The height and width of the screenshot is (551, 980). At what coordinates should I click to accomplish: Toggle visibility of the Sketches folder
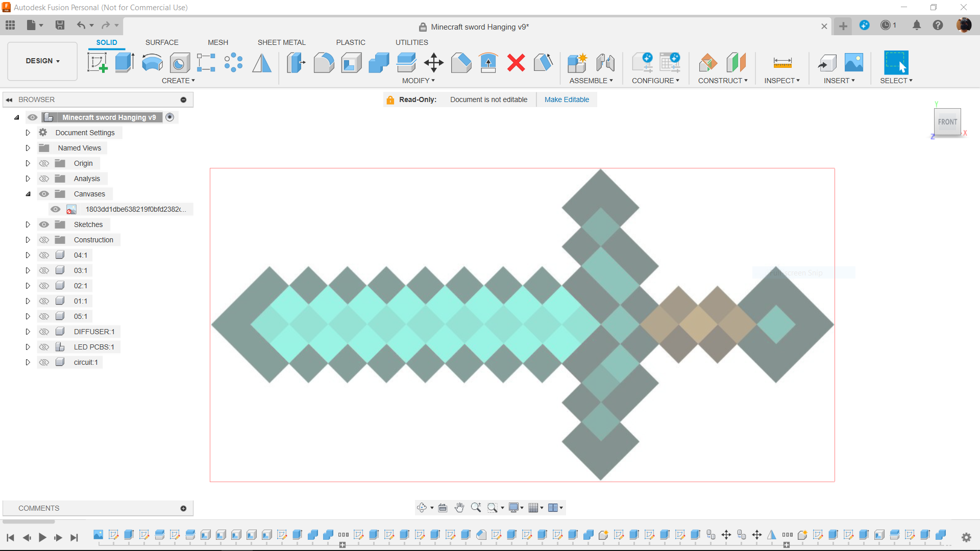click(x=44, y=224)
